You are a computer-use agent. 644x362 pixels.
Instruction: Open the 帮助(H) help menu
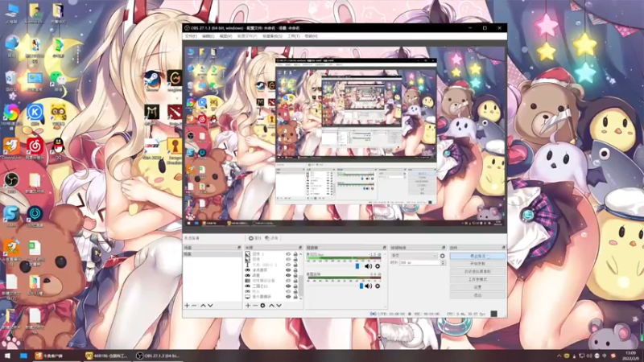tap(311, 36)
